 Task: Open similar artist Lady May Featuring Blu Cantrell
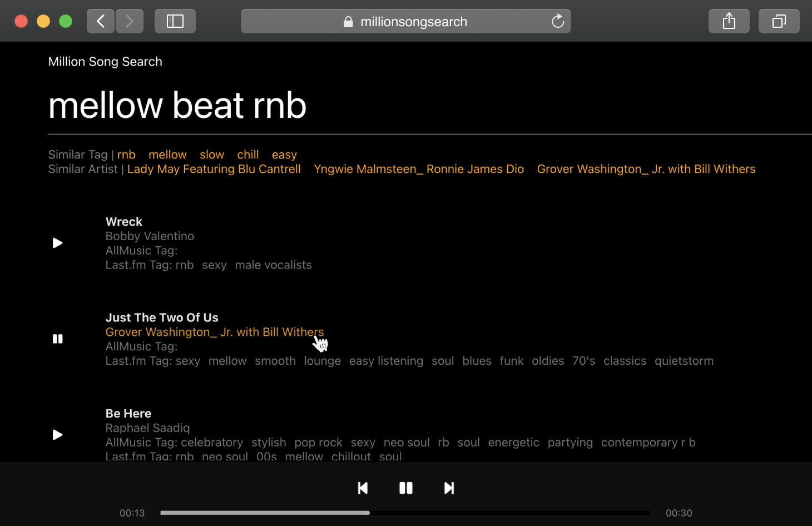(214, 169)
